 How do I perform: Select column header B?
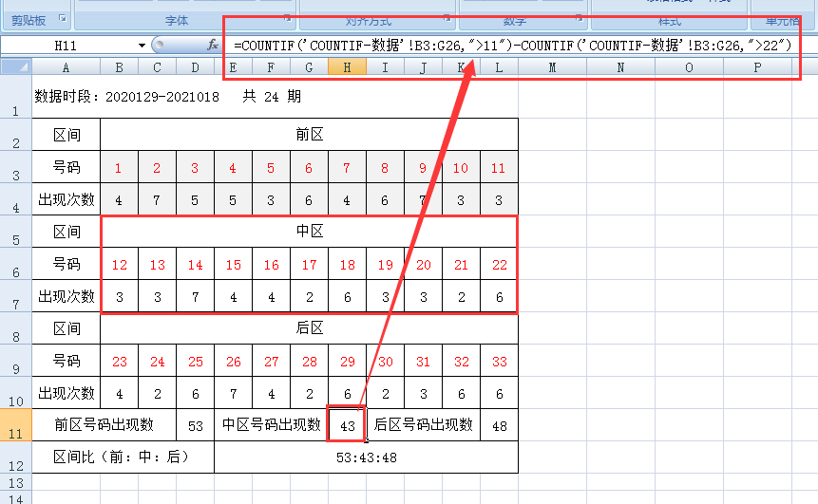pyautogui.click(x=119, y=67)
